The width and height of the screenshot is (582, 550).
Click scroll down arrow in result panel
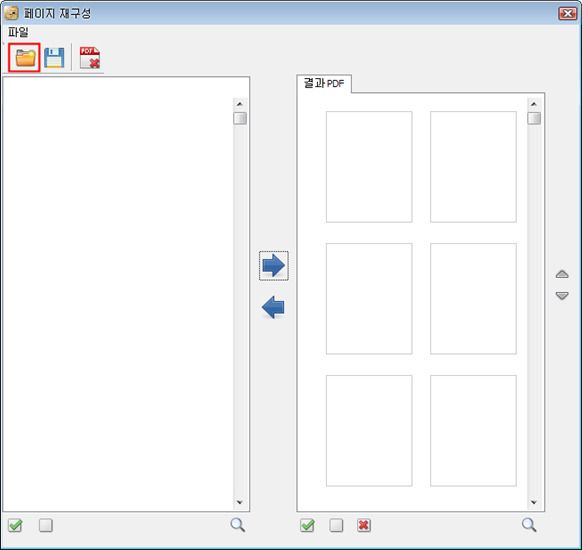[x=534, y=502]
